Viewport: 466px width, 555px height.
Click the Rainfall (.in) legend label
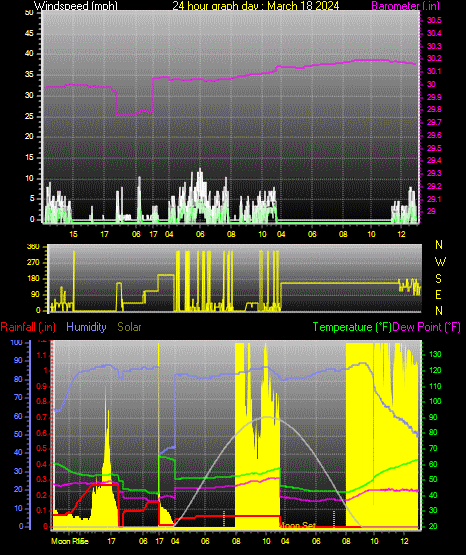pyautogui.click(x=28, y=327)
